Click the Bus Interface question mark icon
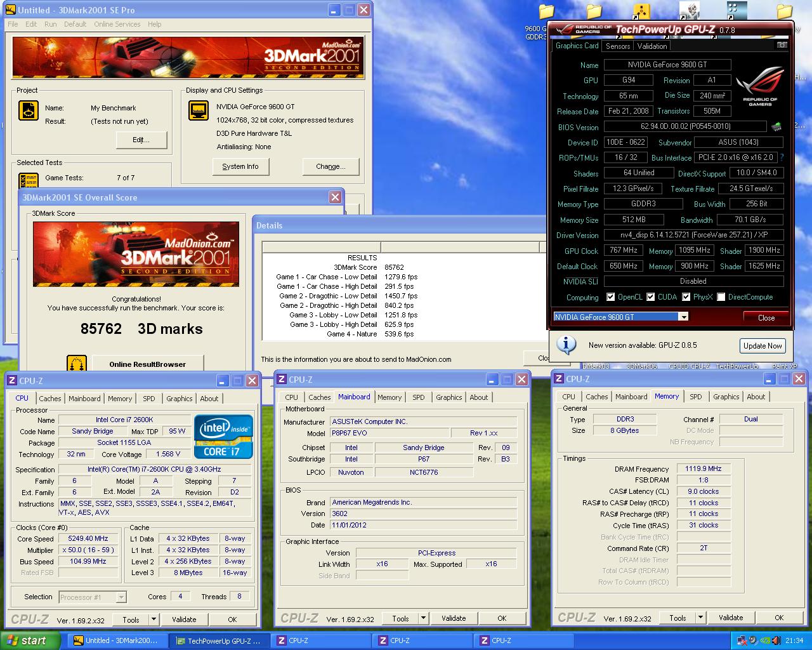 click(x=781, y=157)
